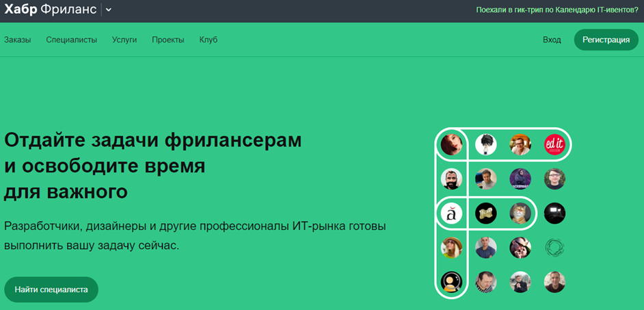Visit the Клуб menu item
644x310 pixels.
209,40
